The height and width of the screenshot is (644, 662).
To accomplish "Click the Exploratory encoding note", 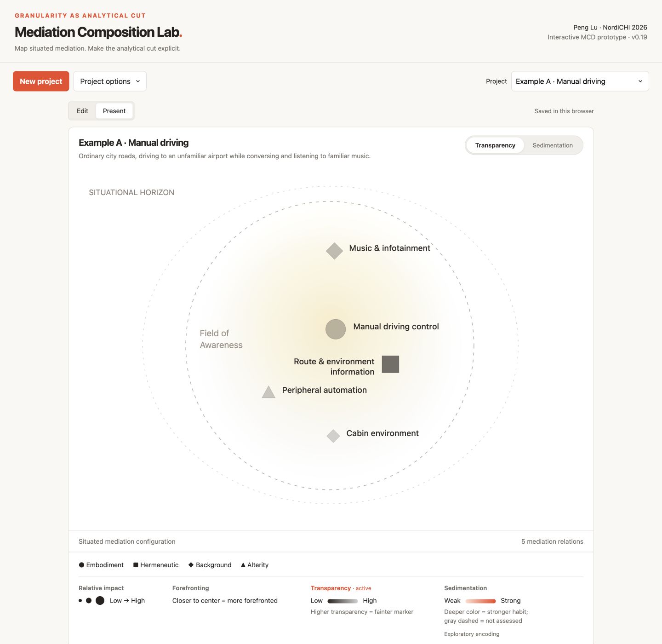I will tap(472, 634).
